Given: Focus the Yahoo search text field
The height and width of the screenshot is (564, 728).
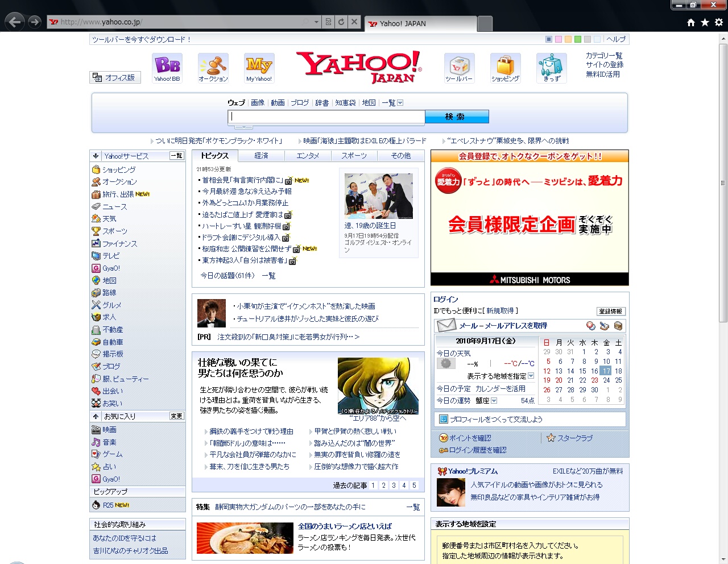Looking at the screenshot, I should 326,117.
